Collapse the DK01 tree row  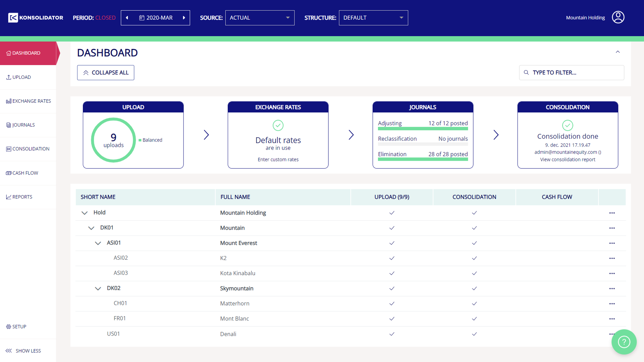91,228
